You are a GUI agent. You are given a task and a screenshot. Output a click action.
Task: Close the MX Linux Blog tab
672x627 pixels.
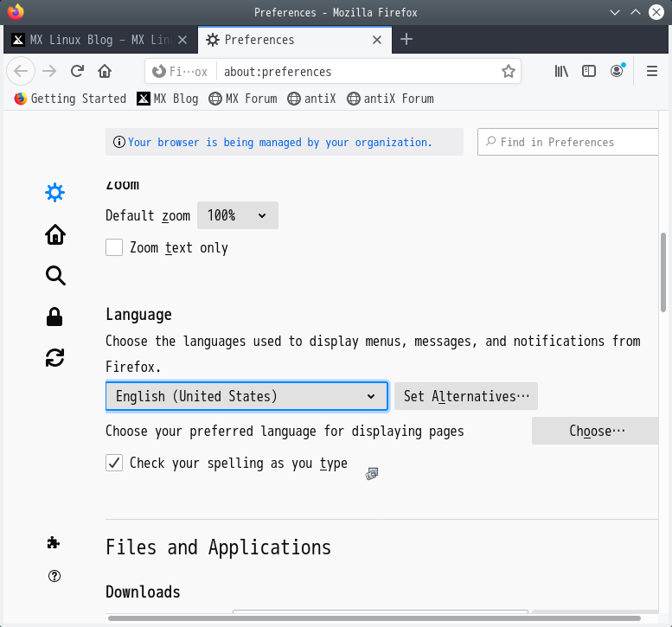[x=182, y=40]
